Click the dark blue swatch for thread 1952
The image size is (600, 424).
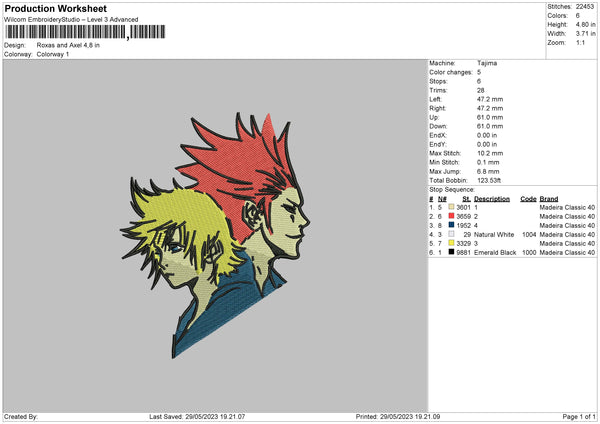(451, 225)
